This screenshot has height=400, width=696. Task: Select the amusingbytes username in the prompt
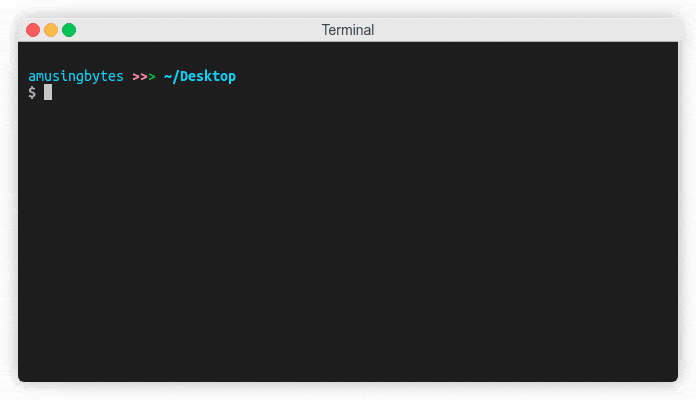[76, 76]
